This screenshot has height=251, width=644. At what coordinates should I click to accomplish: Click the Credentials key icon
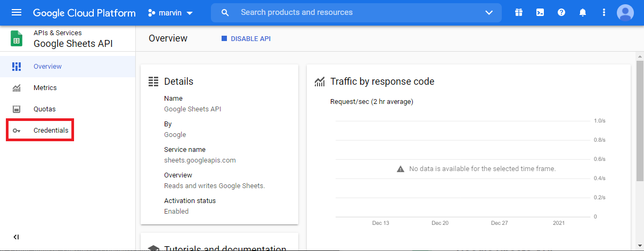pos(17,131)
